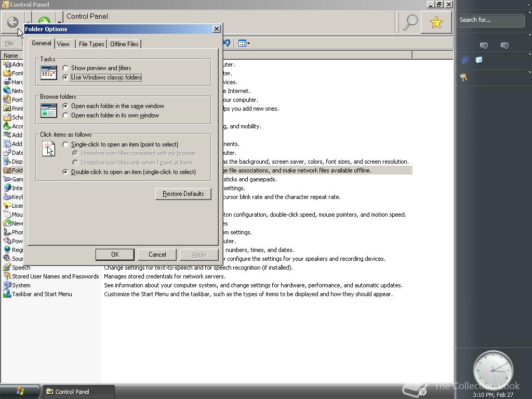The height and width of the screenshot is (399, 532).
Task: Open the Start button on the taskbar
Action: pyautogui.click(x=20, y=391)
